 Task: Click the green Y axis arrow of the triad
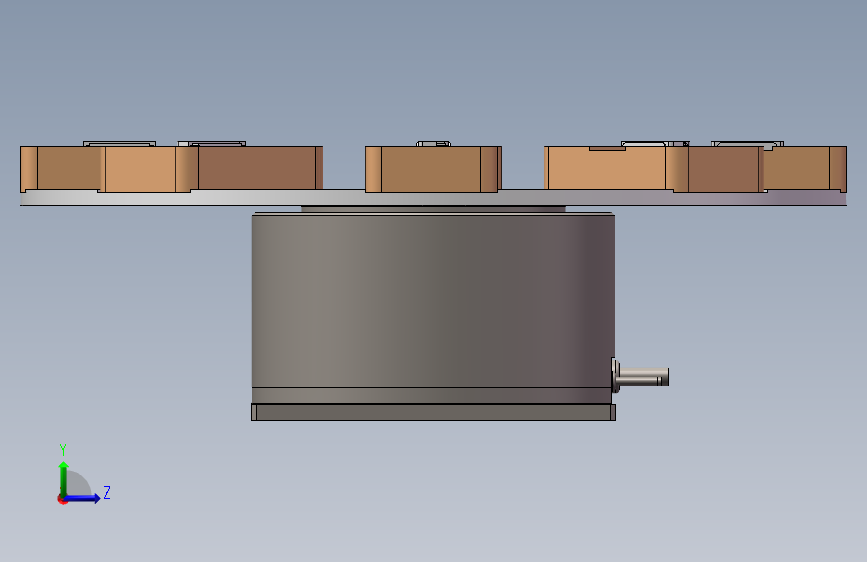pyautogui.click(x=64, y=478)
